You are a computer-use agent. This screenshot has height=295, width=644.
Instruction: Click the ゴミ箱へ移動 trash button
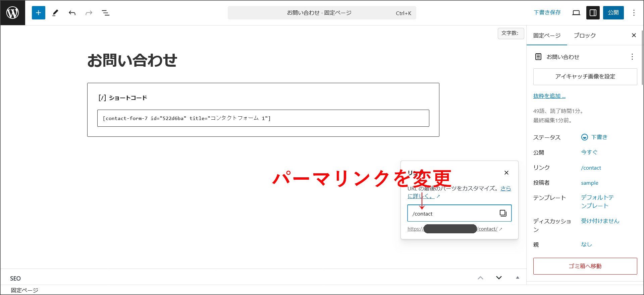pyautogui.click(x=585, y=266)
